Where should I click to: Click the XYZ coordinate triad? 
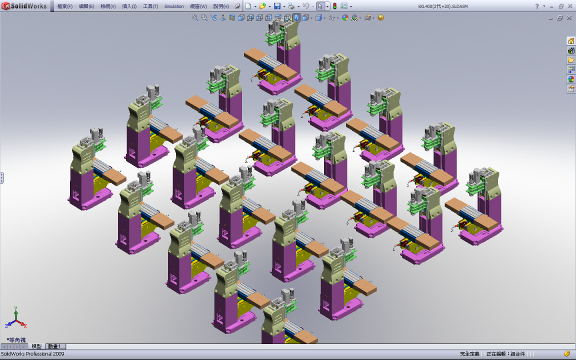coord(16,318)
